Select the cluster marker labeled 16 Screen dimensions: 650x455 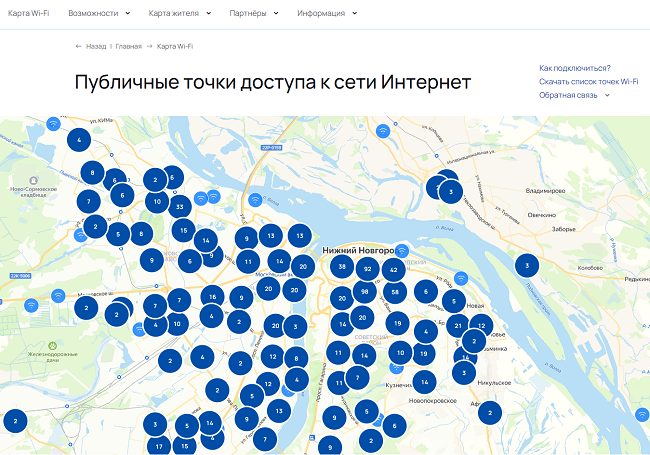coord(212,296)
